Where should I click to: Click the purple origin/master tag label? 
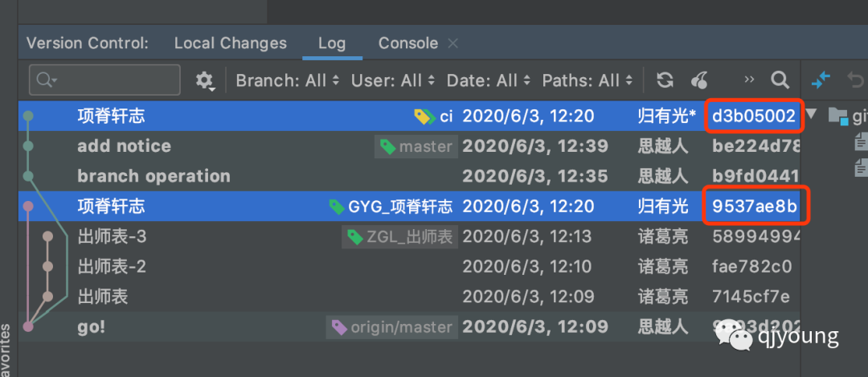(x=392, y=327)
